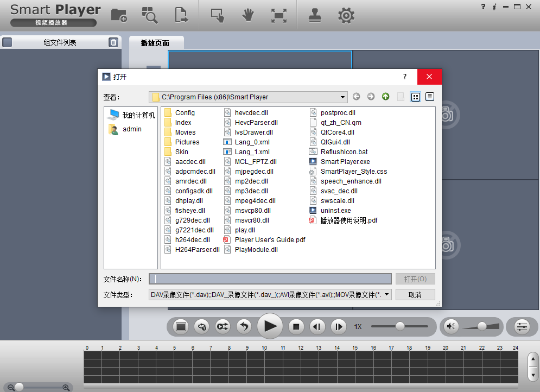Viewport: 540px width, 392px height.
Task: Open settings gear in top toolbar
Action: pyautogui.click(x=346, y=15)
